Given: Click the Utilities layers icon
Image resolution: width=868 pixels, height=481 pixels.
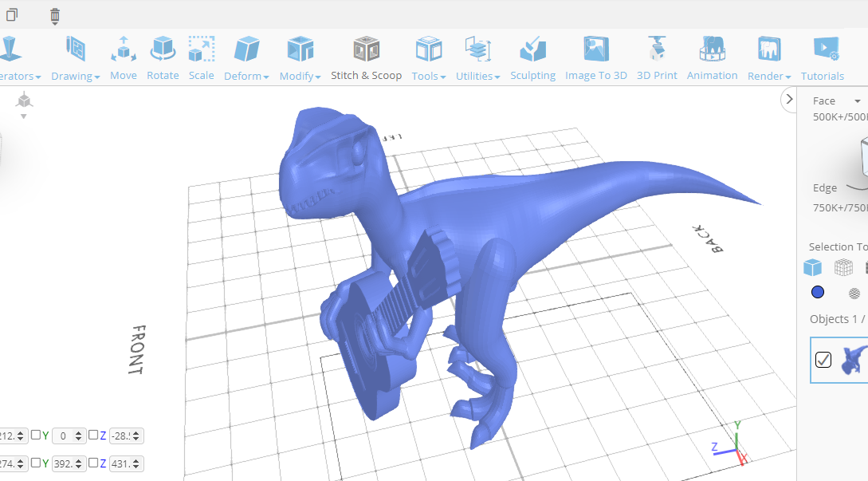Looking at the screenshot, I should pyautogui.click(x=477, y=49).
